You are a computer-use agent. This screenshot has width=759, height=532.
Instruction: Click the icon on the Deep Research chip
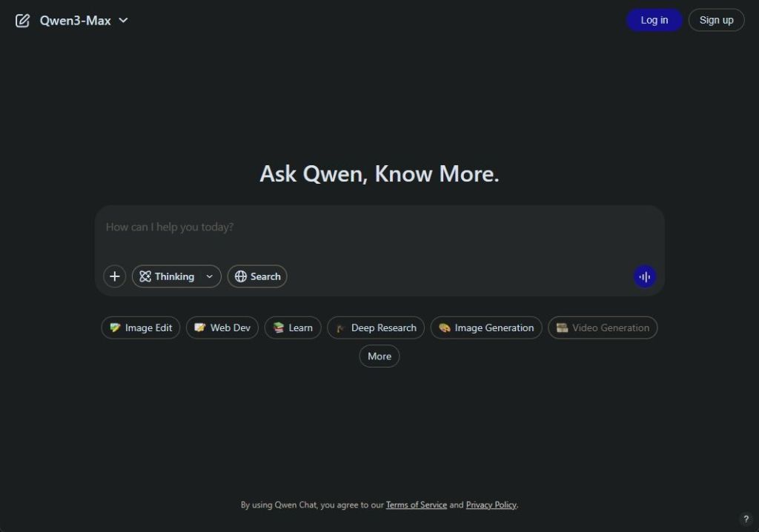(x=339, y=327)
